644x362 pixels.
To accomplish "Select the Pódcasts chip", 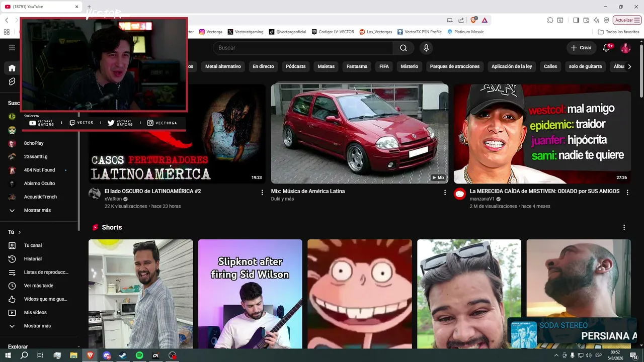I will pyautogui.click(x=296, y=66).
